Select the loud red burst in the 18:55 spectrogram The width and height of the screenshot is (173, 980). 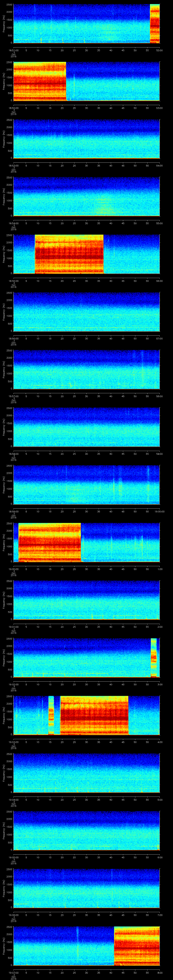(x=69, y=254)
